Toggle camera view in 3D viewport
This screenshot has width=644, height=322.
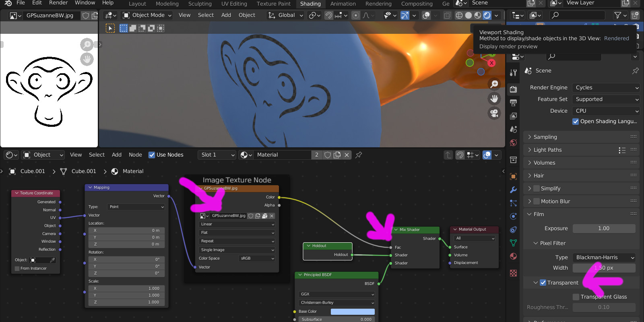coord(494,113)
